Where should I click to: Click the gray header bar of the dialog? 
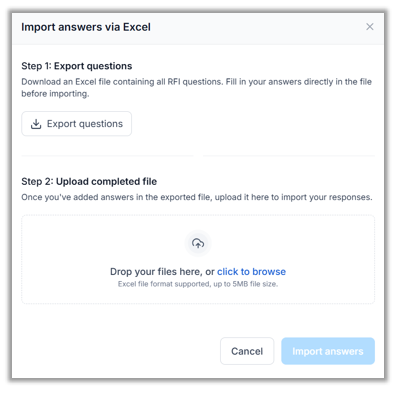[198, 29]
